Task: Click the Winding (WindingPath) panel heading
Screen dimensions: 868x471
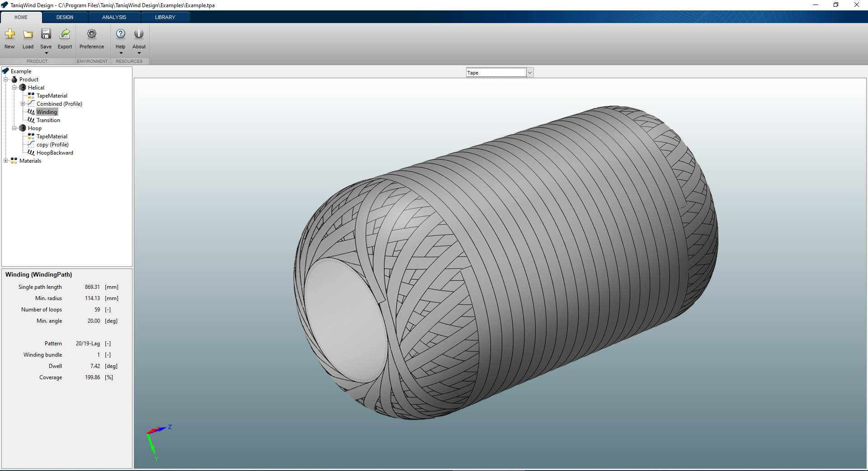Action: (38, 274)
